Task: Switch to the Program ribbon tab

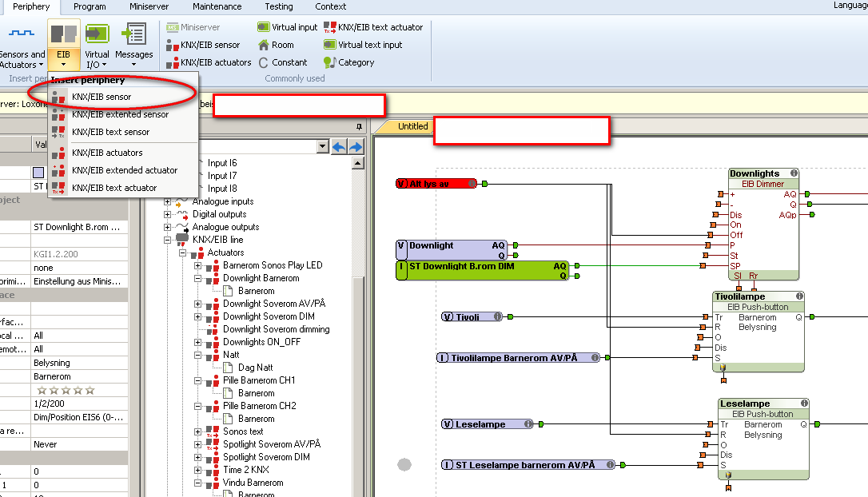Action: (x=90, y=6)
